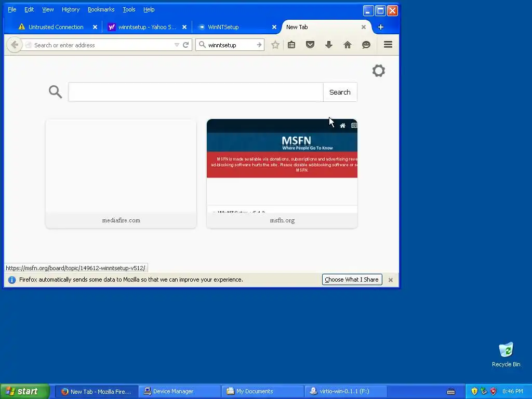Click the msfn.org tile label
532x399 pixels.
282,220
